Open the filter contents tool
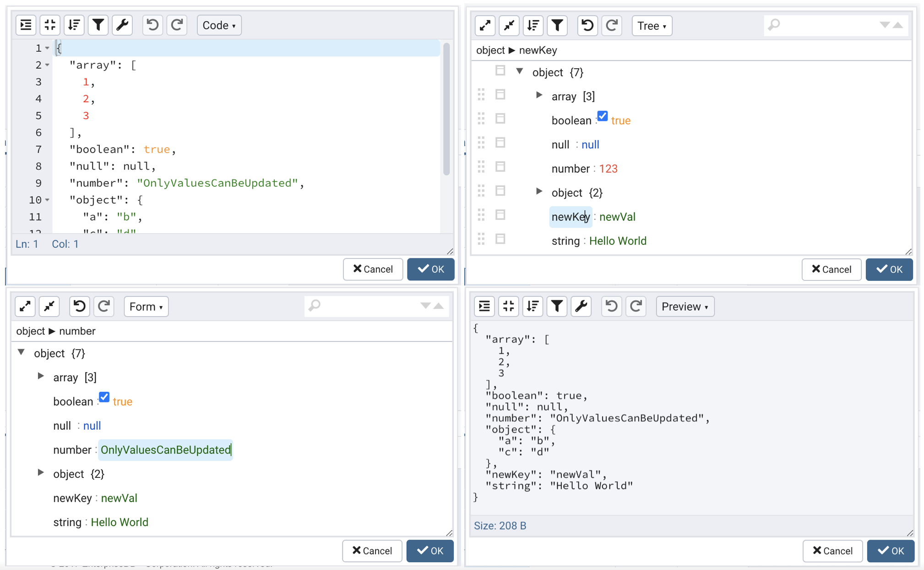 (98, 25)
